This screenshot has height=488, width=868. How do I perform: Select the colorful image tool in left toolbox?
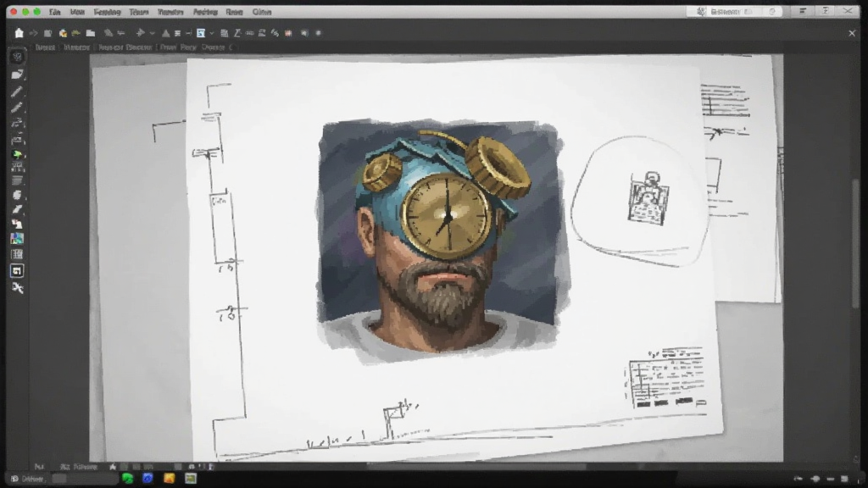tap(17, 239)
